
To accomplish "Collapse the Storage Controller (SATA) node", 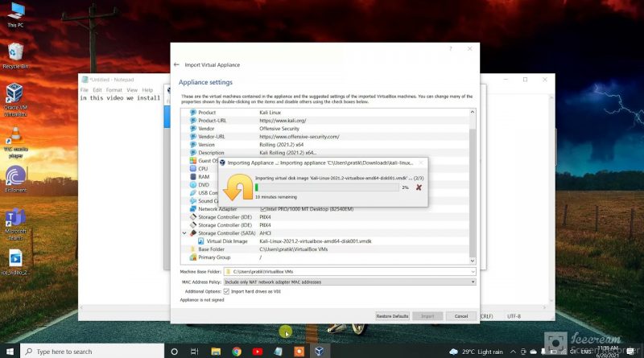I will (x=184, y=233).
